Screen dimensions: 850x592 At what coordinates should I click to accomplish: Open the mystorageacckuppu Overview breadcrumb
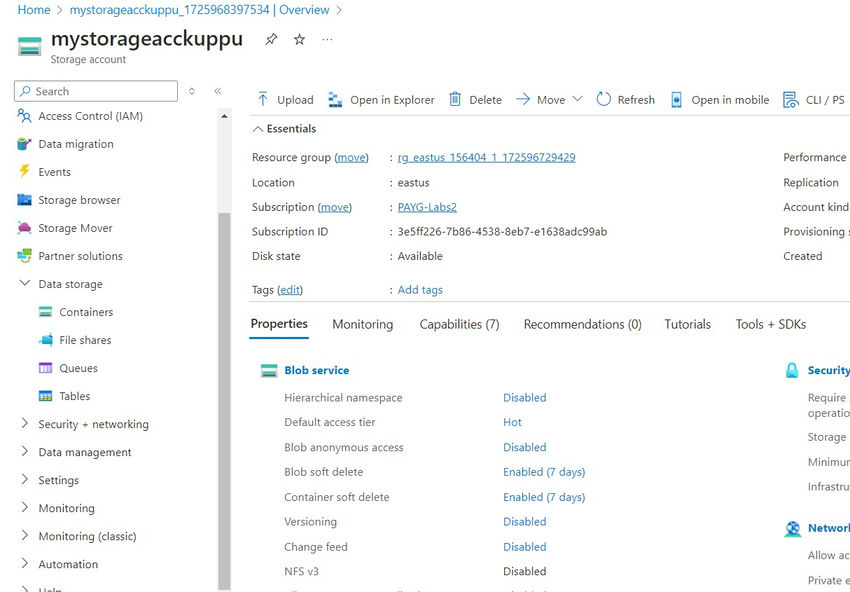(199, 10)
